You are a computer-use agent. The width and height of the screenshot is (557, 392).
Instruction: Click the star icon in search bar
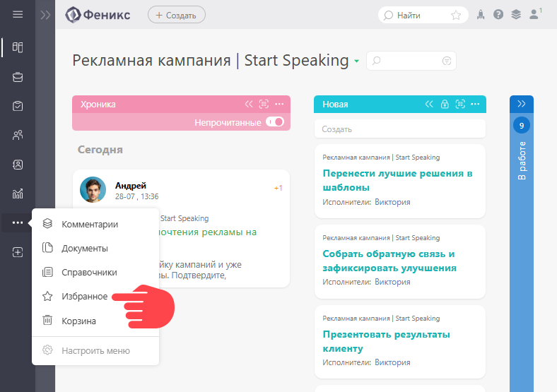click(x=456, y=16)
